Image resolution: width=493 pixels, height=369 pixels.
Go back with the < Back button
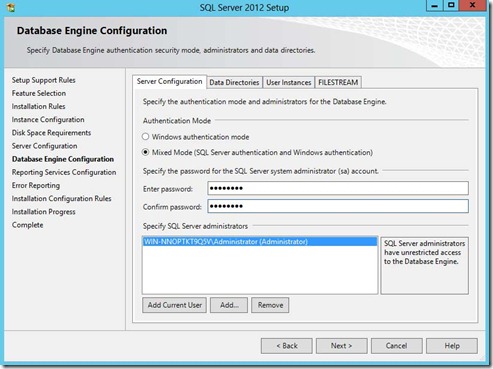[x=287, y=346]
